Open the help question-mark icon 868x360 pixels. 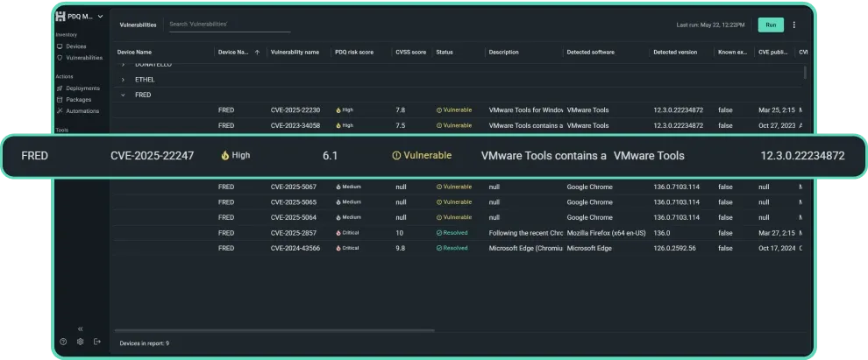(63, 342)
